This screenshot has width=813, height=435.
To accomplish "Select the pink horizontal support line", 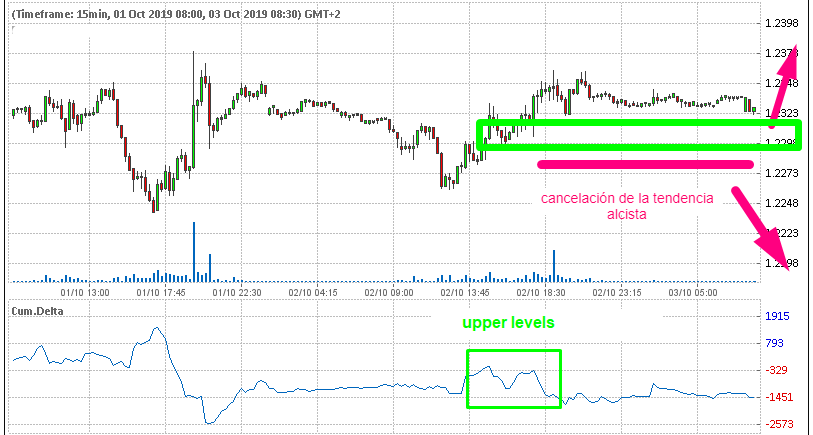I will pos(645,164).
